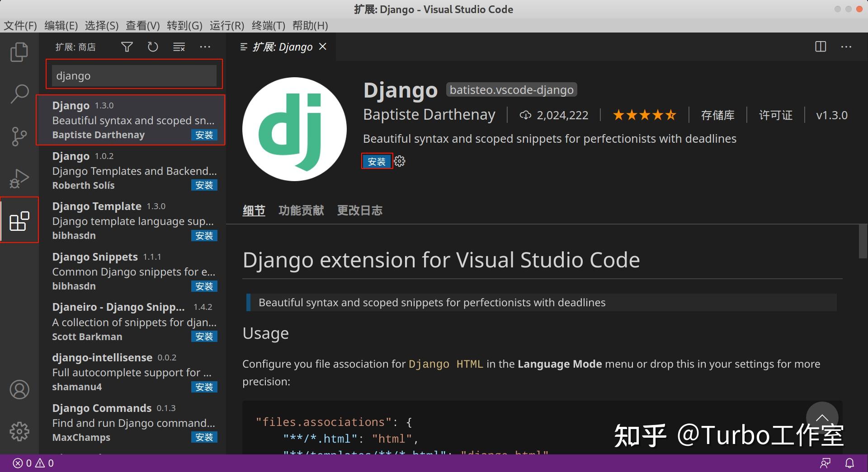Open the Search sidebar icon
The width and height of the screenshot is (868, 472).
click(x=19, y=93)
